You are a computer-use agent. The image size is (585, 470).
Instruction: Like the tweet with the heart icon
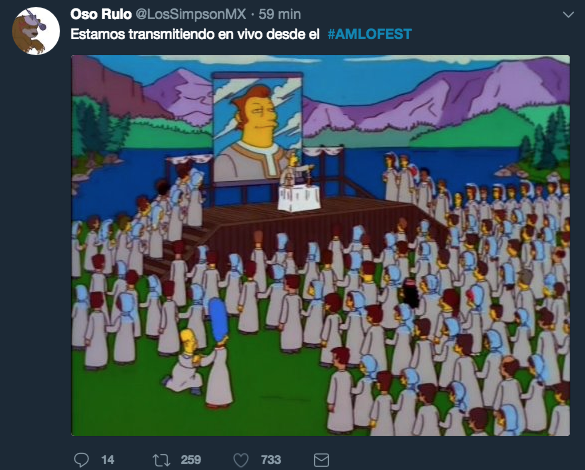pos(241,460)
